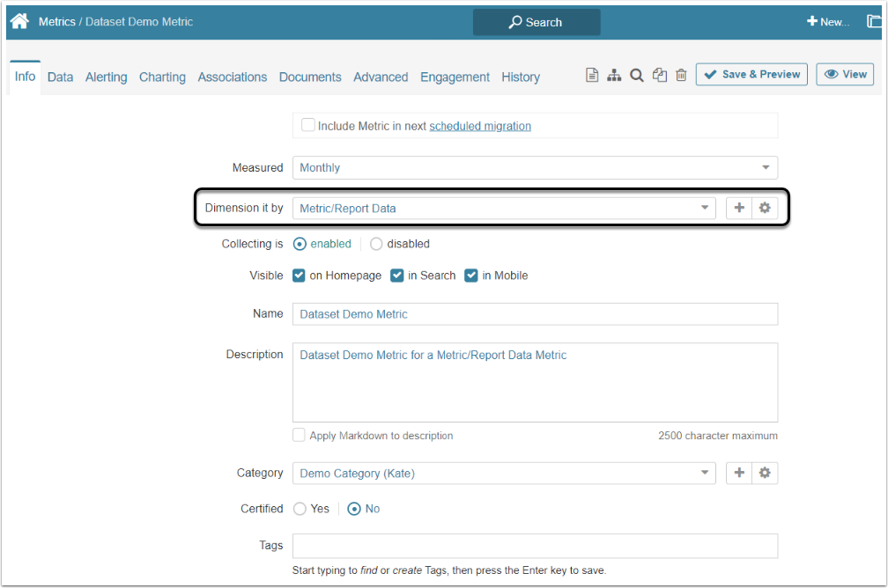Duplicate metric using the copy icon
Viewport: 888px width, 588px height.
pos(659,76)
